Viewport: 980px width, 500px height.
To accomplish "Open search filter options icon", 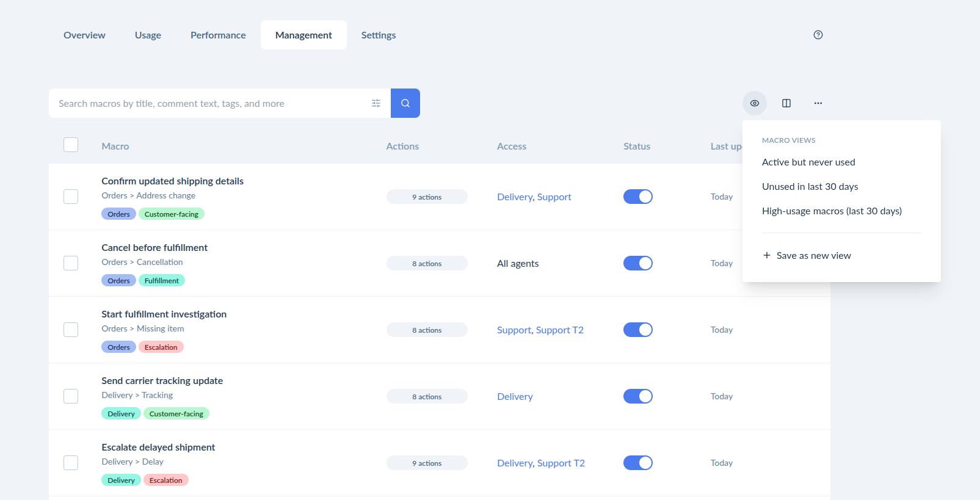I will (376, 103).
